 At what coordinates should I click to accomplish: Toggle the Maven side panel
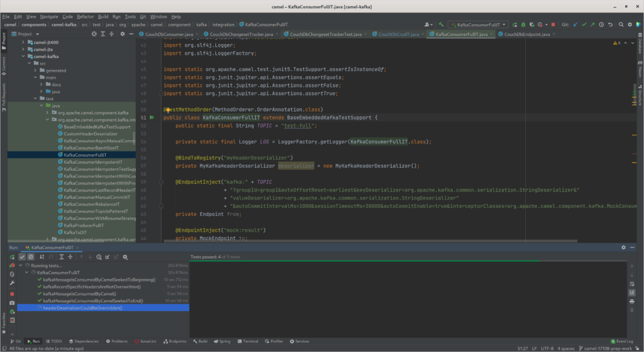coord(640,69)
